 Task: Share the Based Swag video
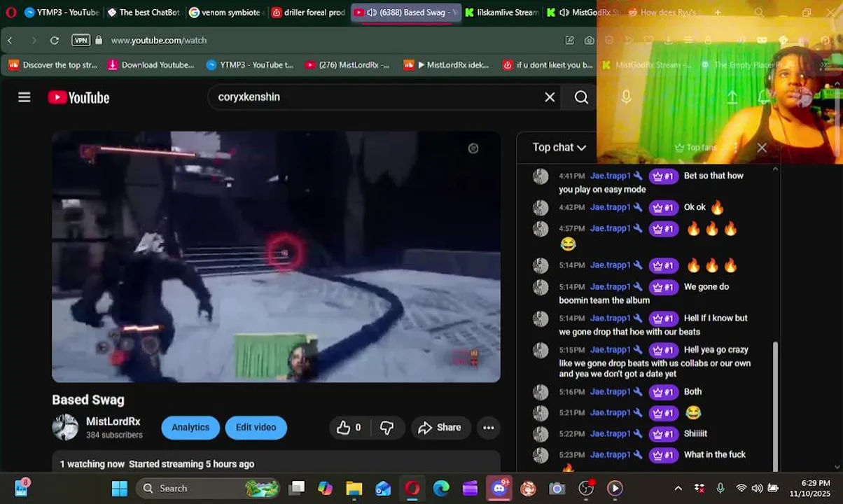pyautogui.click(x=439, y=428)
